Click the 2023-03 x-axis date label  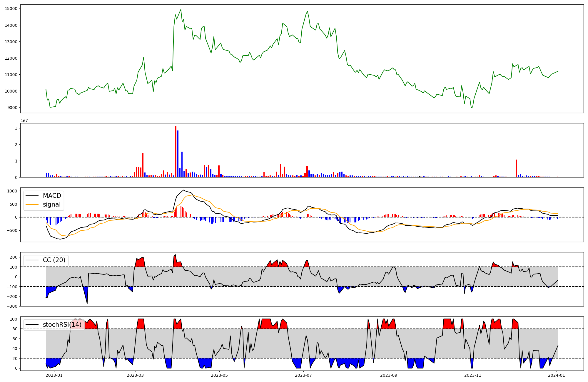pyautogui.click(x=135, y=375)
